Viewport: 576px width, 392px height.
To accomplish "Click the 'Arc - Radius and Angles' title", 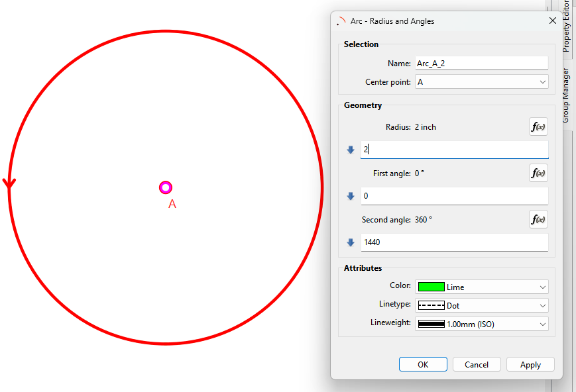I will (392, 21).
